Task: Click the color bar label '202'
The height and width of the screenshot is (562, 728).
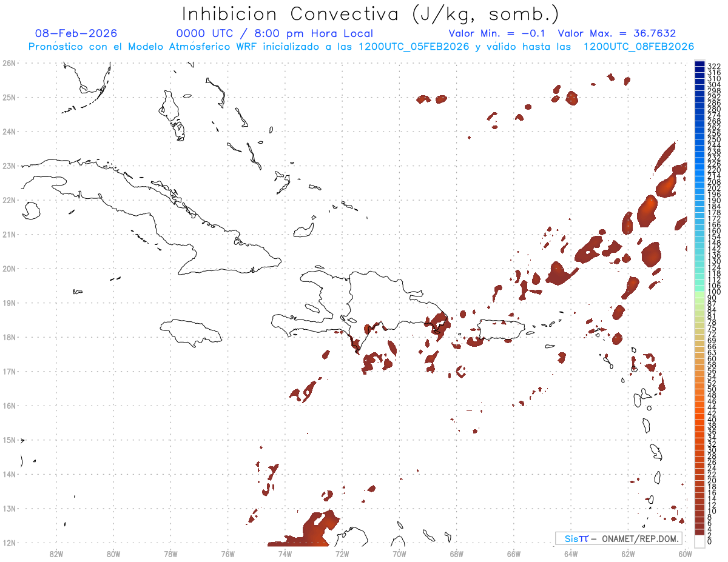Action: [714, 188]
